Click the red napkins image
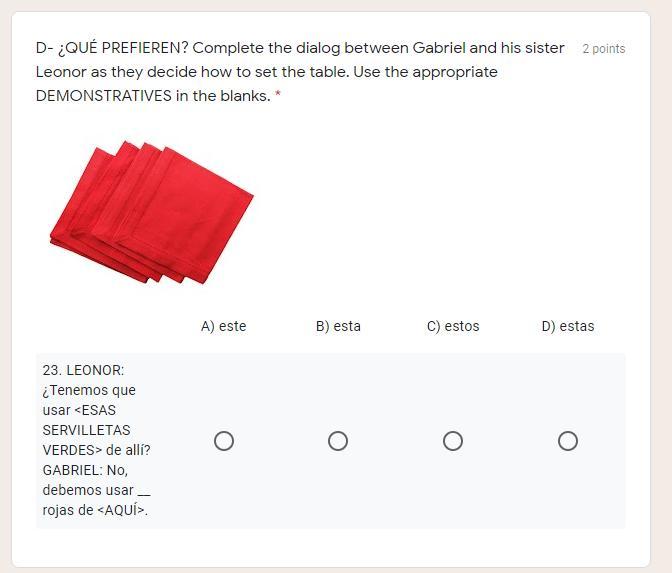The image size is (672, 573). click(151, 212)
